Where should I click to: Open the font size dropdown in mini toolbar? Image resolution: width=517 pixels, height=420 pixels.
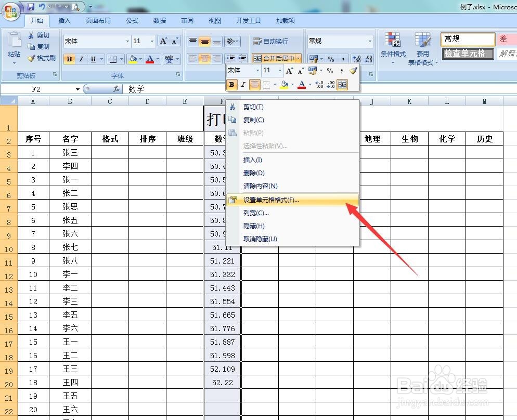[x=279, y=71]
